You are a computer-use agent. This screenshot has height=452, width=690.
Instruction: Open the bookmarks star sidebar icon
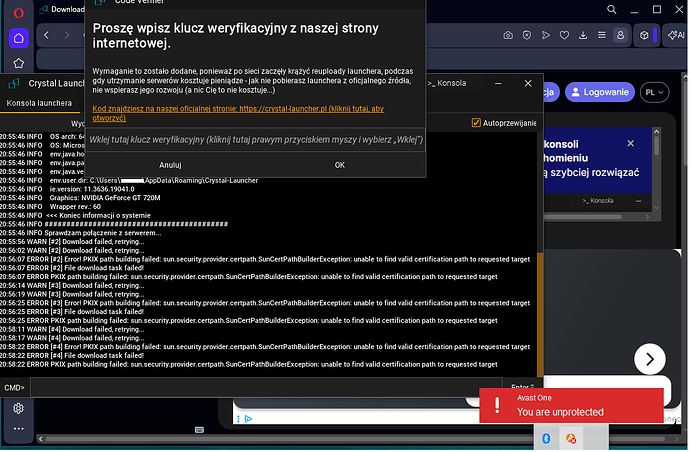[x=18, y=63]
